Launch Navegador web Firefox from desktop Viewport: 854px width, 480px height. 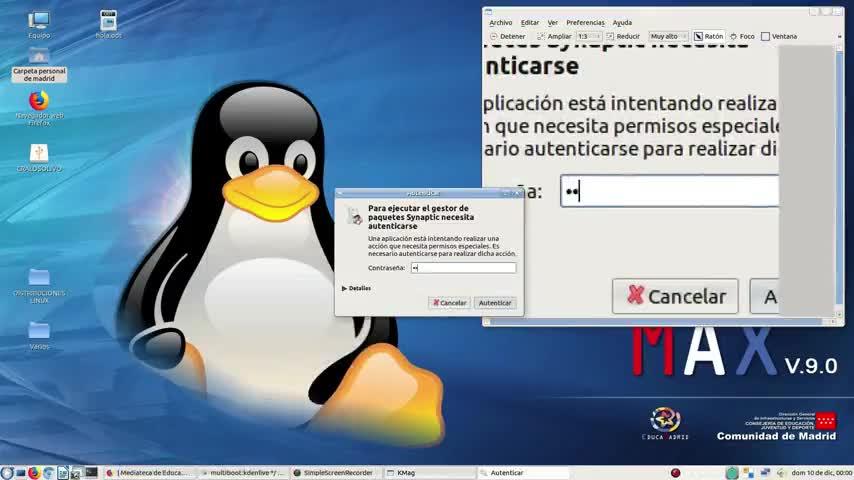(39, 108)
